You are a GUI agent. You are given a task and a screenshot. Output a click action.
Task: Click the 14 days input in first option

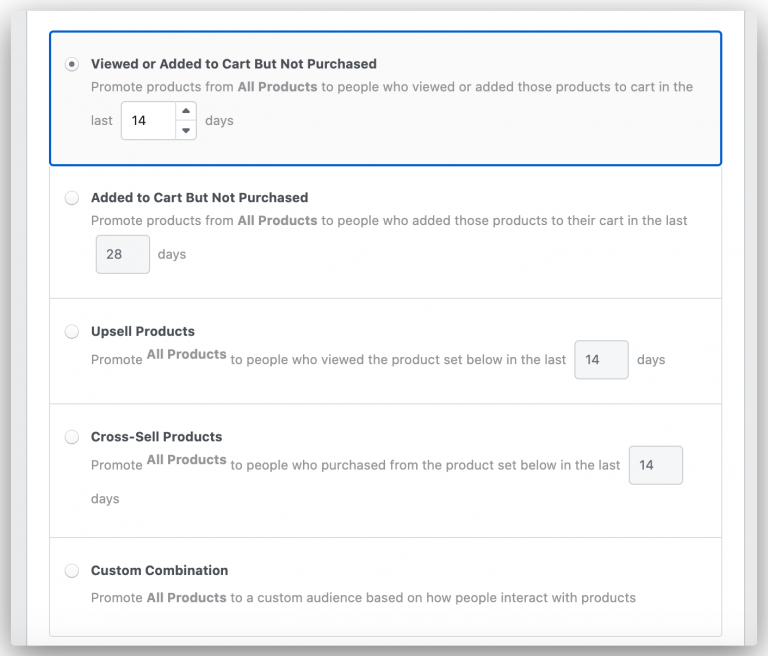(x=148, y=121)
